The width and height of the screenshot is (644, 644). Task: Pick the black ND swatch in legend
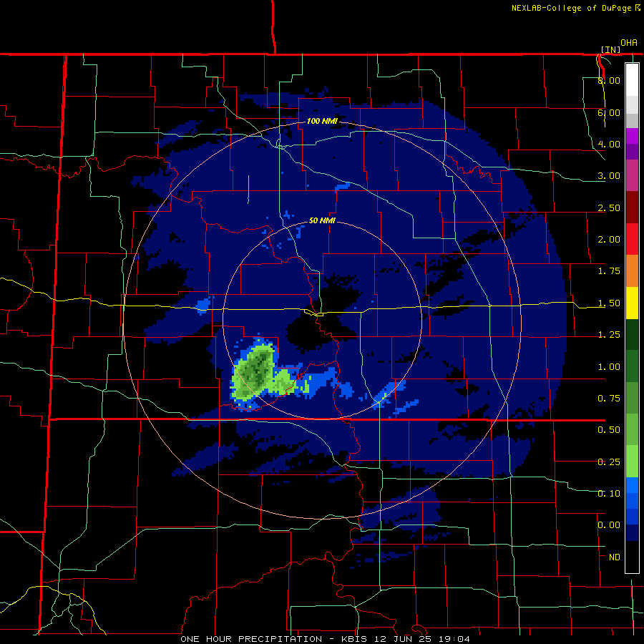click(632, 557)
